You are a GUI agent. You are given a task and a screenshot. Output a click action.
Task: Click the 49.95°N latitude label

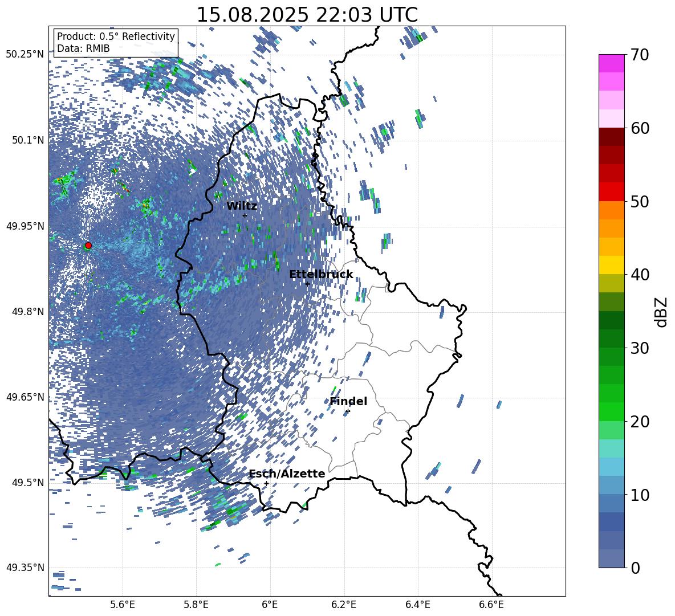(25, 226)
